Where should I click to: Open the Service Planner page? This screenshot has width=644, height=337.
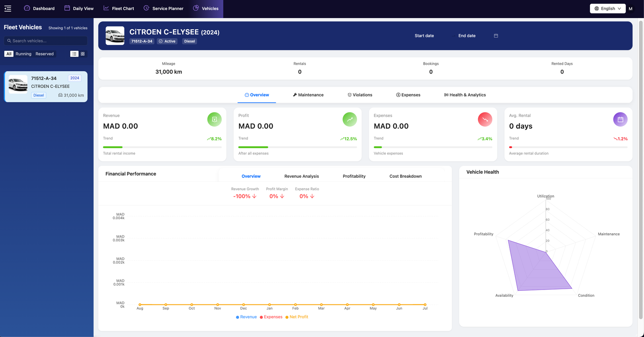163,8
